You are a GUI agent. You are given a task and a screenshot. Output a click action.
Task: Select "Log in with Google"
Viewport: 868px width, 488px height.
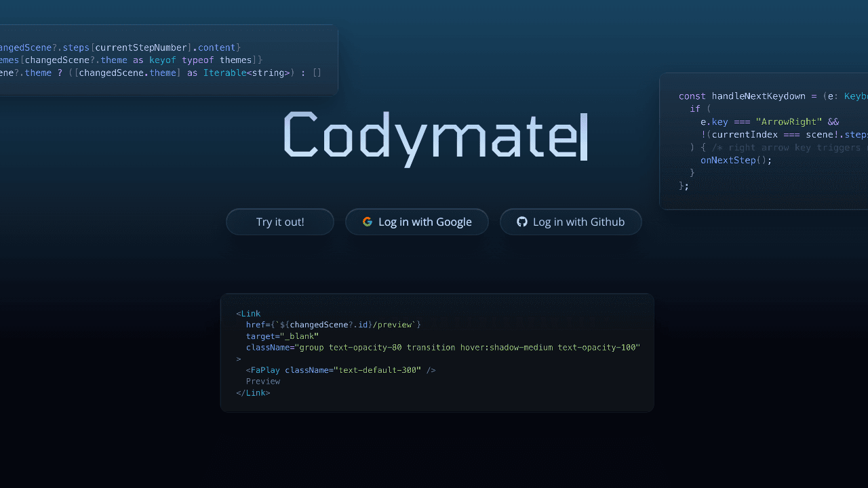417,222
